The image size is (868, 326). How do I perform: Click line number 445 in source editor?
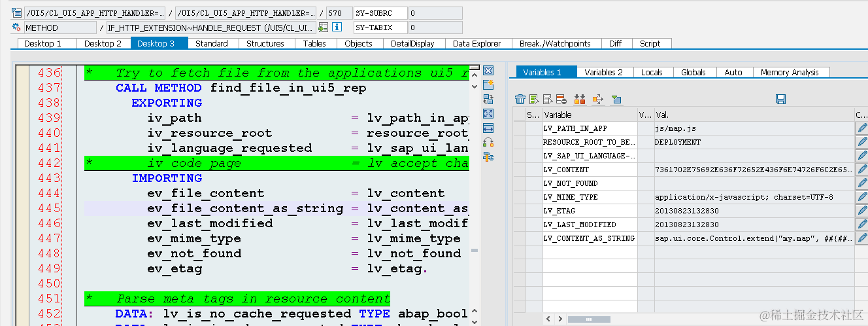(x=49, y=208)
